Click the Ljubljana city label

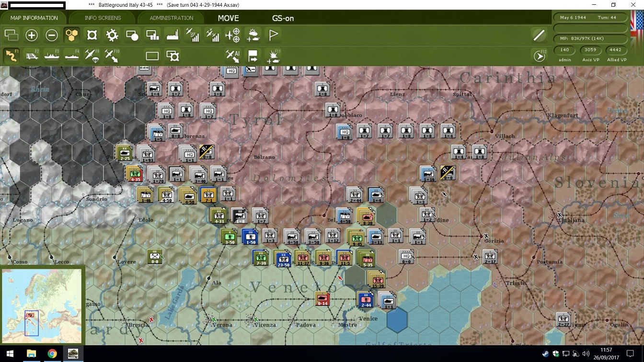572,220
